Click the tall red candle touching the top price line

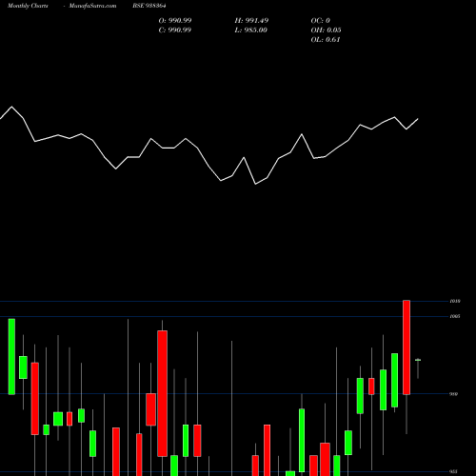click(407, 347)
